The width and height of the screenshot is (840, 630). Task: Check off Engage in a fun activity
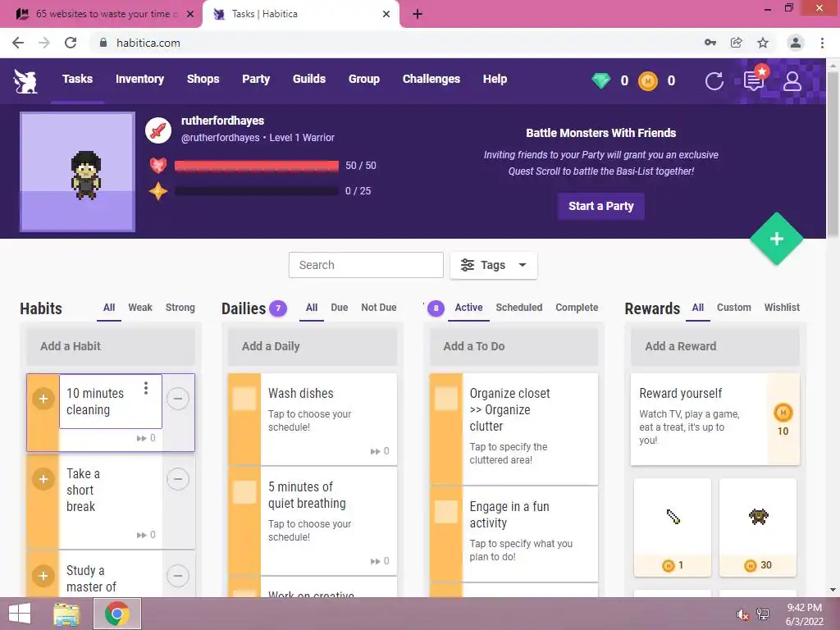point(445,512)
